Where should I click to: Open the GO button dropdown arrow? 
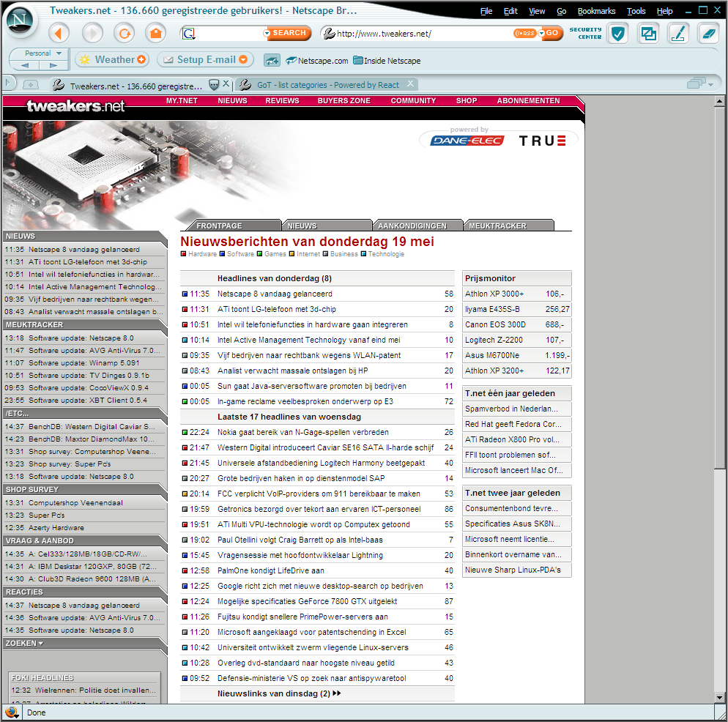(x=541, y=33)
